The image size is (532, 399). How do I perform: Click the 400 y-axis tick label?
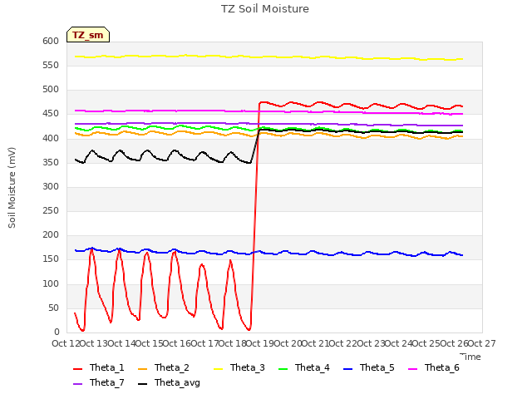pyautogui.click(x=51, y=138)
